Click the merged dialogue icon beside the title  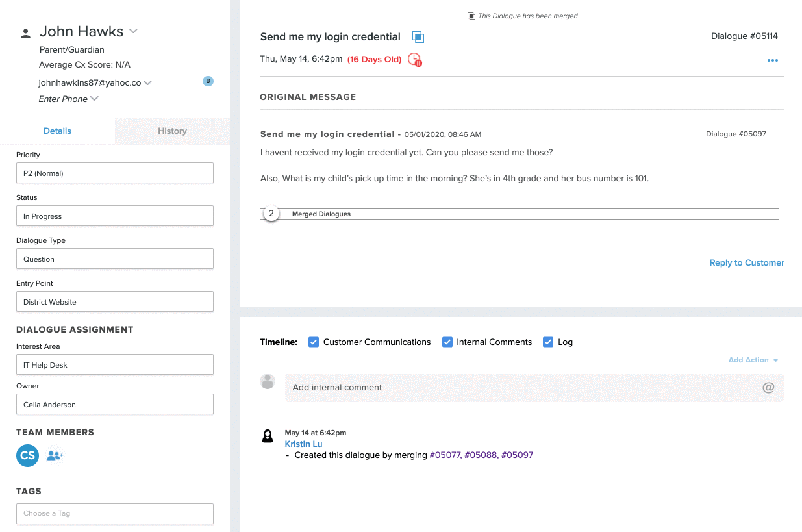[x=418, y=37]
